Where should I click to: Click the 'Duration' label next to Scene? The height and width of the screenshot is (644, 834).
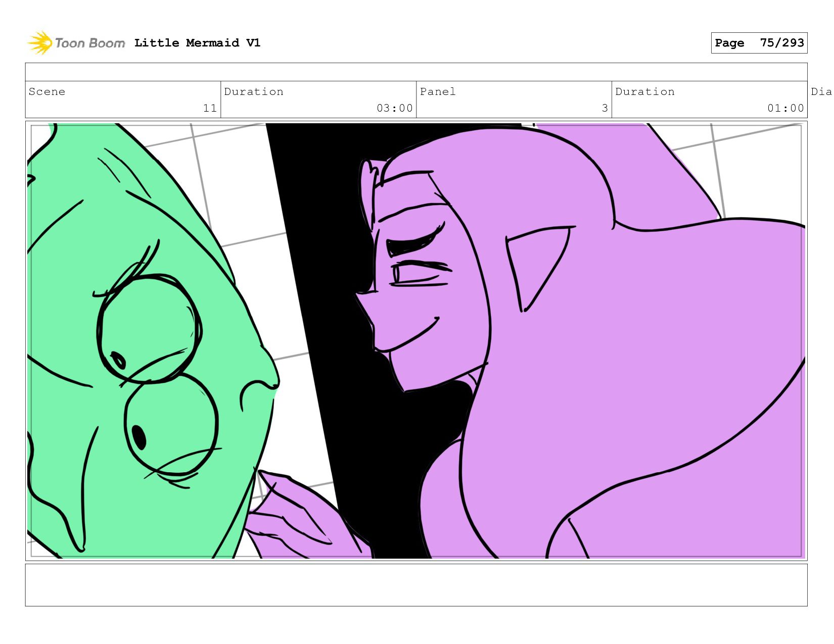pyautogui.click(x=254, y=91)
